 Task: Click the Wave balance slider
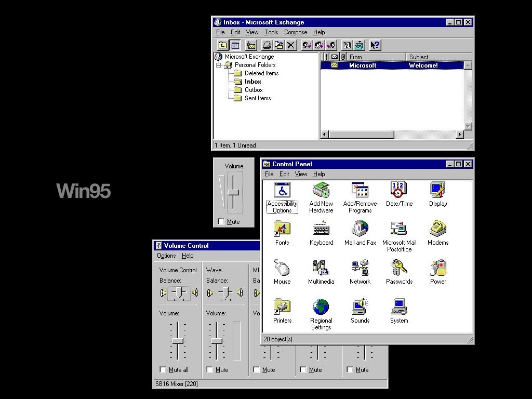[x=225, y=292]
